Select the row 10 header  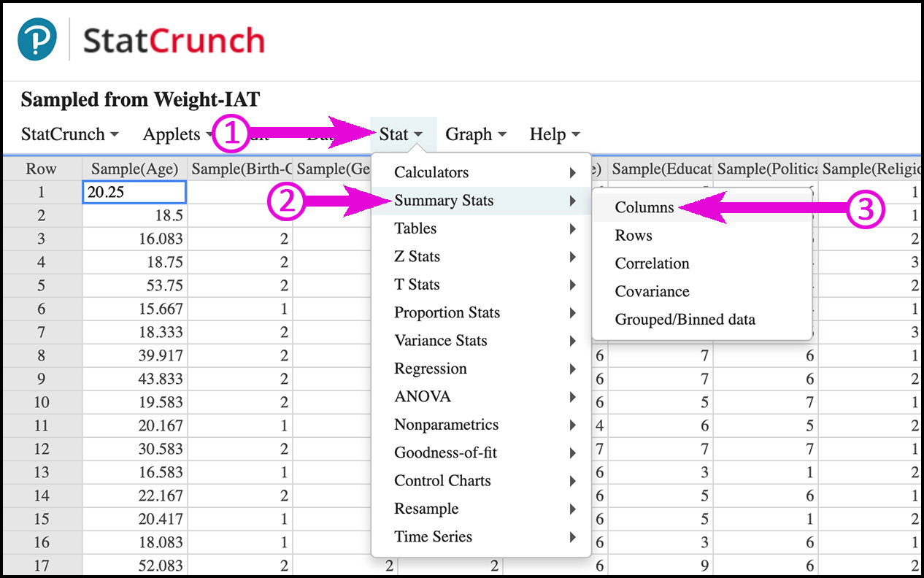[x=41, y=402]
